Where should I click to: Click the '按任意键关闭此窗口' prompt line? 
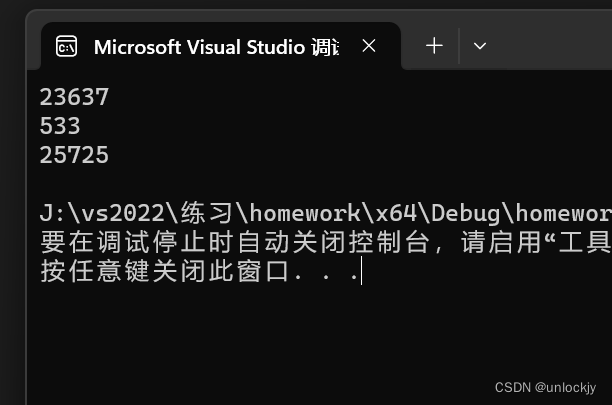point(199,271)
